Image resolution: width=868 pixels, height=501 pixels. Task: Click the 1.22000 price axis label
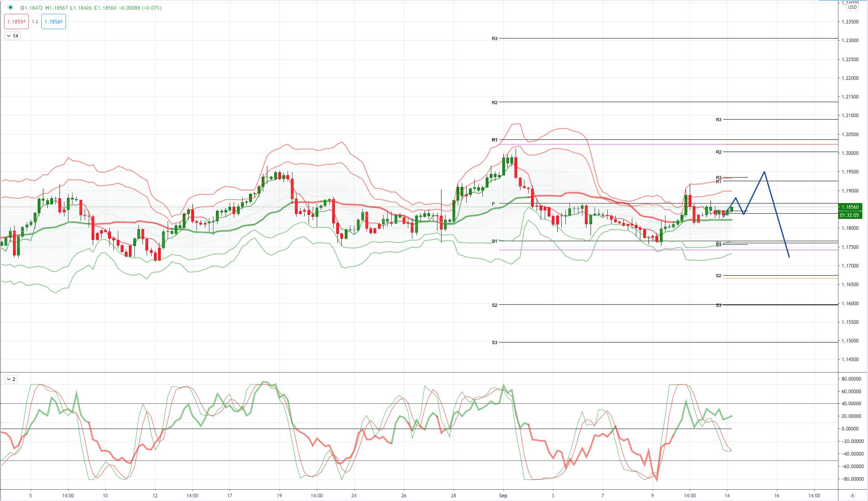(850, 78)
